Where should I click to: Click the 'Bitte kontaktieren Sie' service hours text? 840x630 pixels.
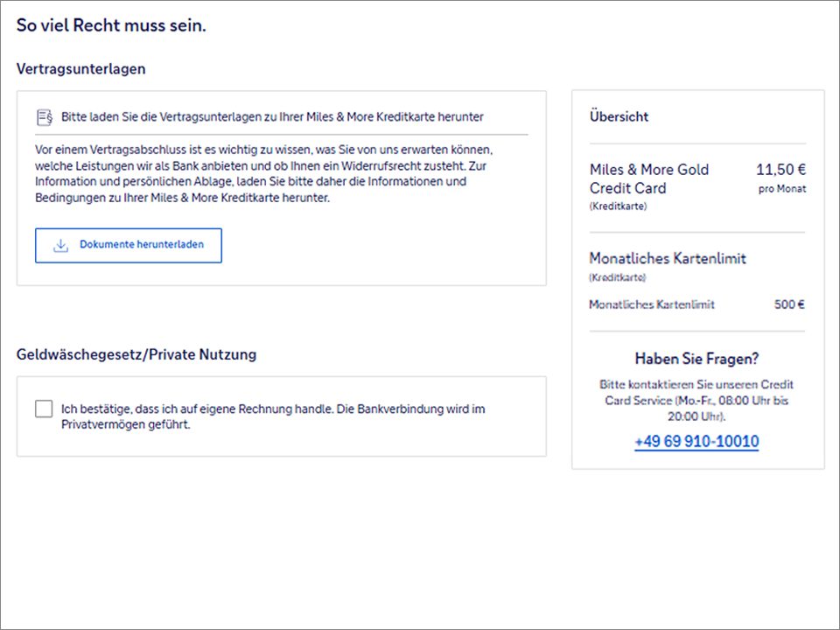[x=696, y=400]
